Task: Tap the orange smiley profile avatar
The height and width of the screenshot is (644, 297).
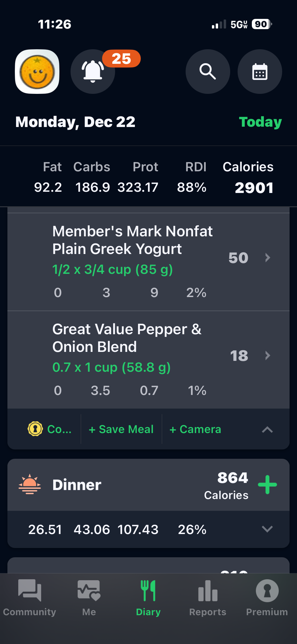Action: coord(37,72)
